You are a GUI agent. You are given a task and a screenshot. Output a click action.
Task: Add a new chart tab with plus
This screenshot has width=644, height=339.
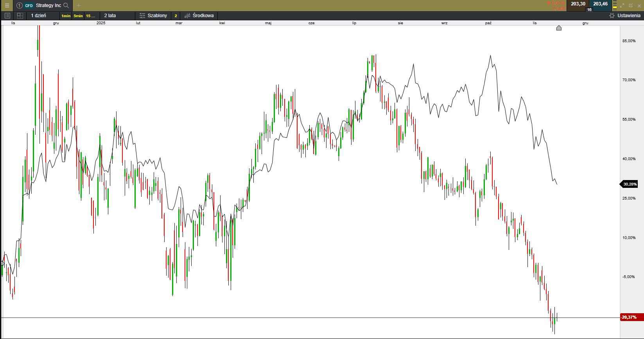coord(79,5)
